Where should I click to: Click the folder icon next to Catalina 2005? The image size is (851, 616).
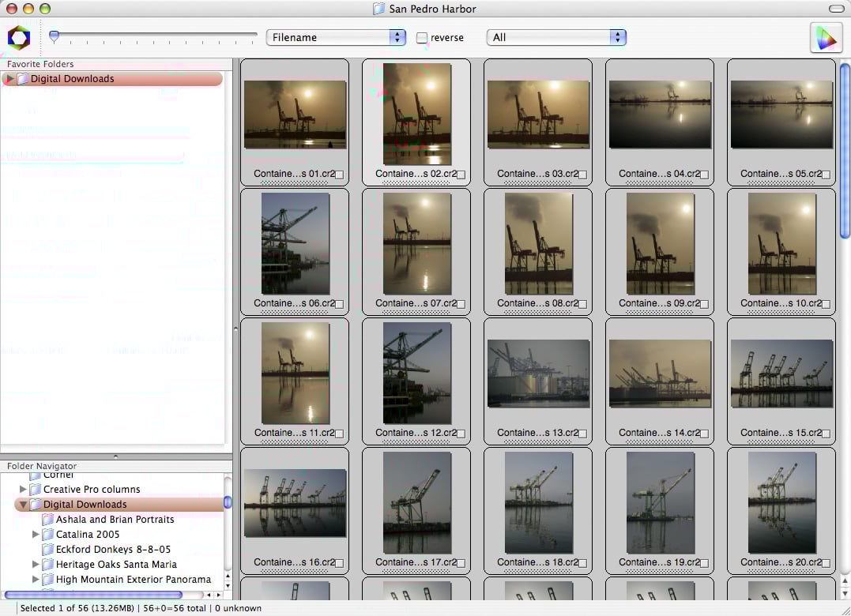tap(47, 535)
